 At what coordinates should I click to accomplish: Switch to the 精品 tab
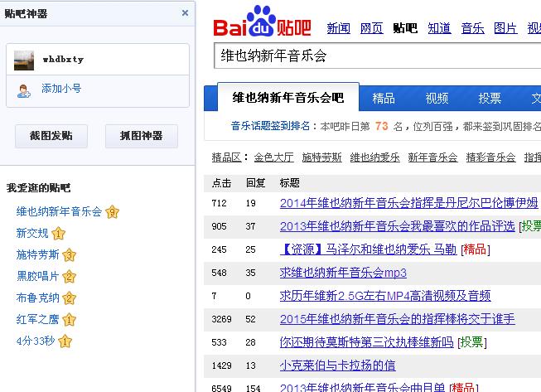384,99
